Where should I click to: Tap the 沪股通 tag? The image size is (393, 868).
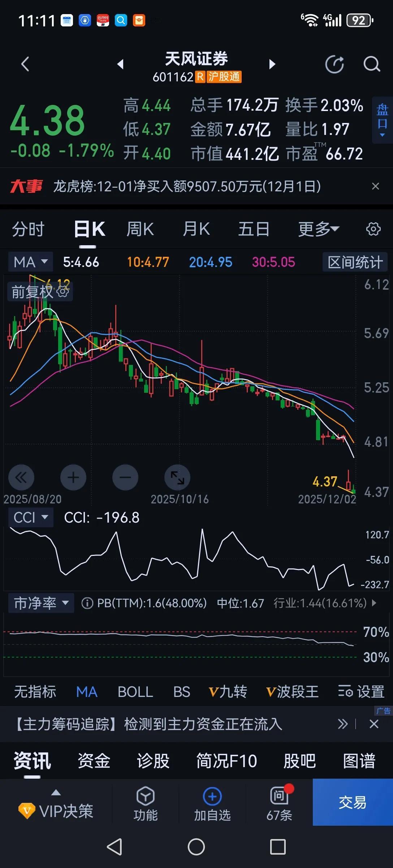(x=224, y=77)
